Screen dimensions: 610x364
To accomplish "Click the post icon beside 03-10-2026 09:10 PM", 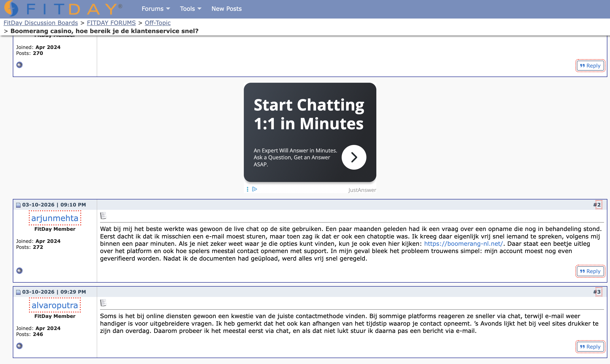I will pyautogui.click(x=18, y=205).
